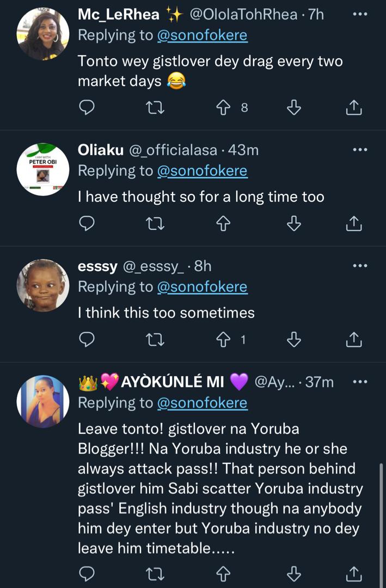Reply to esssy's tweet
The height and width of the screenshot is (588, 386).
click(x=87, y=340)
